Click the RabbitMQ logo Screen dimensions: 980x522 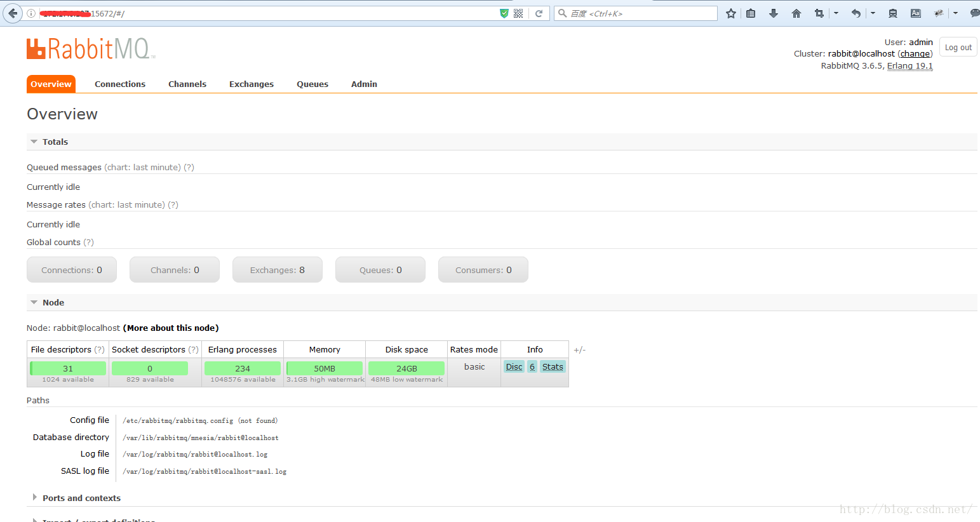pos(90,49)
